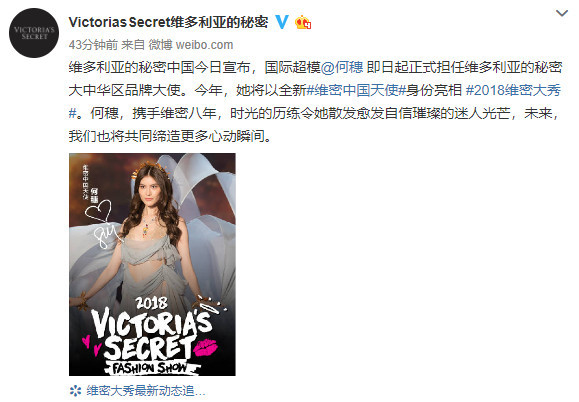579x402 pixels.
Task: Open the @何穗 mention
Action: 342,67
